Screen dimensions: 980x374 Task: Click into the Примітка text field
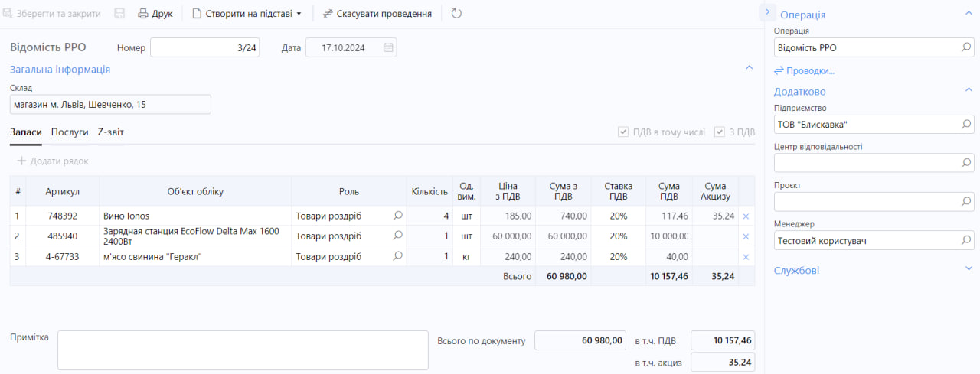click(243, 350)
